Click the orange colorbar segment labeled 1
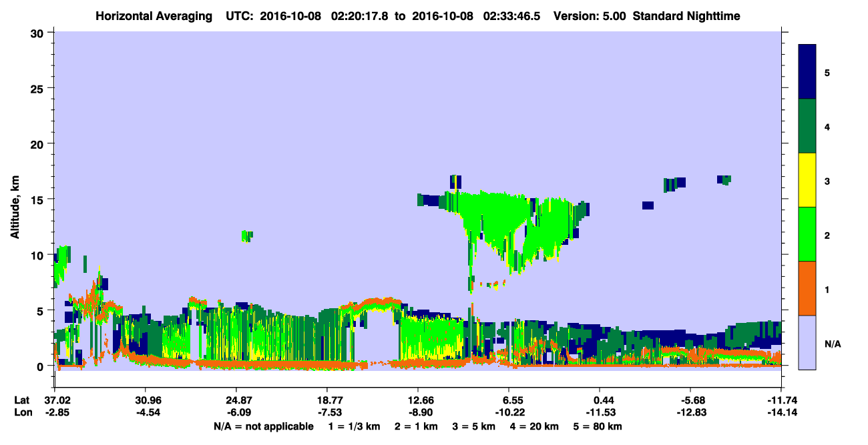This screenshot has width=868, height=445. pos(807,288)
